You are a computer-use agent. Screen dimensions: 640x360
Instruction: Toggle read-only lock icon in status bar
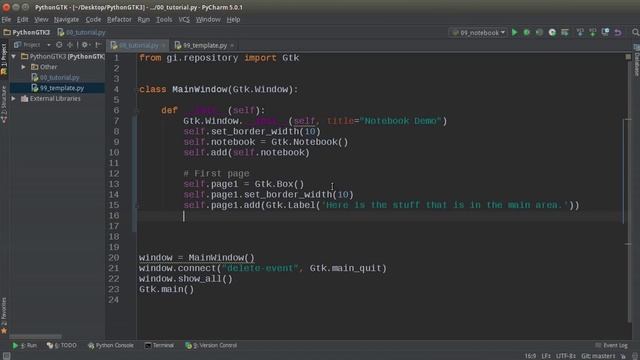click(x=623, y=356)
